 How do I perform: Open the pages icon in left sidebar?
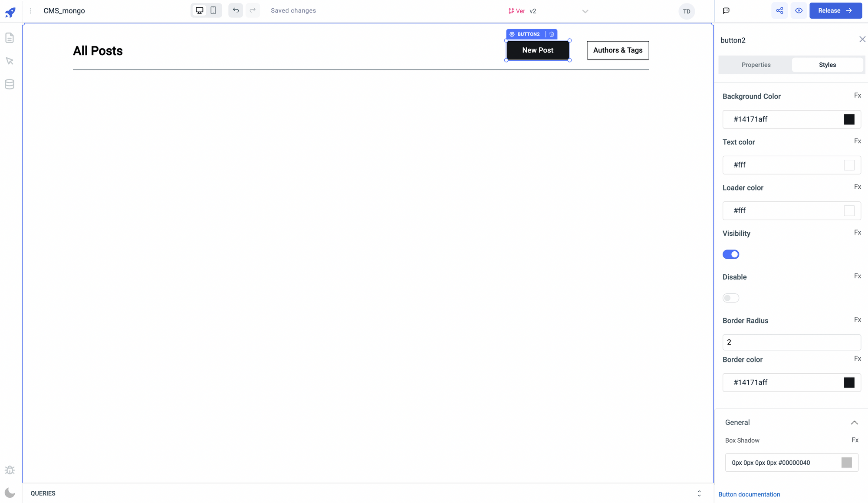[x=10, y=38]
